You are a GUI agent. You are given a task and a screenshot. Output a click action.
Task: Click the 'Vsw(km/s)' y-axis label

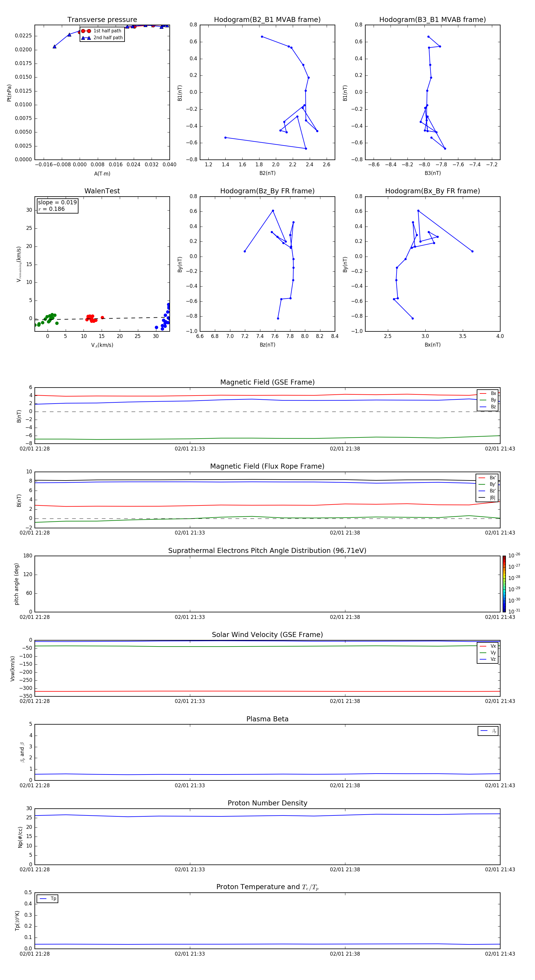click(x=12, y=668)
